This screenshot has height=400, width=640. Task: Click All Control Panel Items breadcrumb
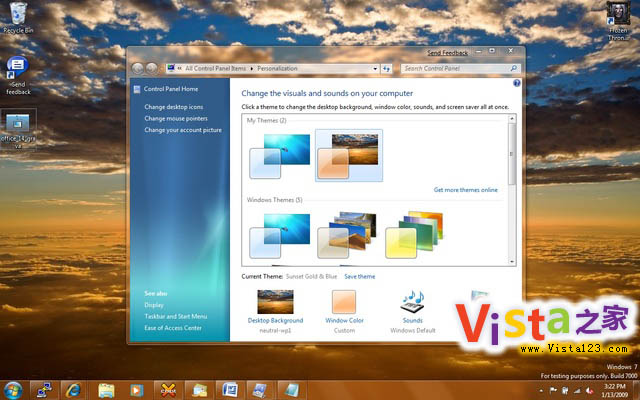point(216,69)
